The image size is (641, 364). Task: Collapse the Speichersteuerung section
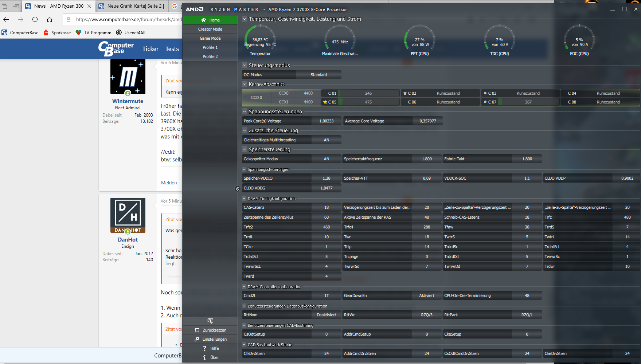click(x=245, y=149)
